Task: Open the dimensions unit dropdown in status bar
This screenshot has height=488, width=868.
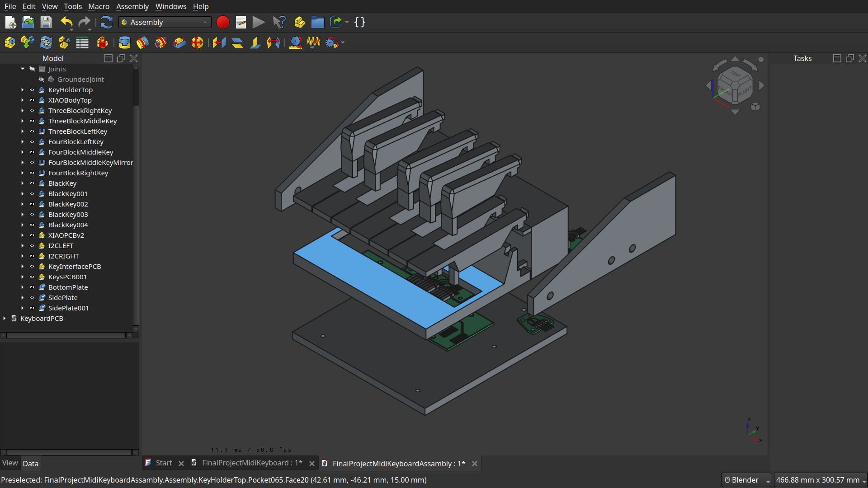Action: click(x=821, y=480)
